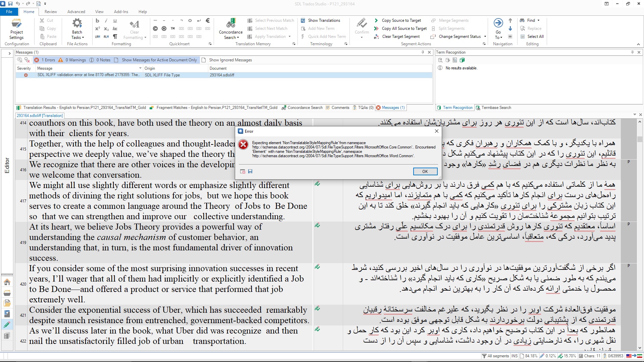The height and width of the screenshot is (362, 644).
Task: Toggle the 1 Errors filter
Action: (45, 60)
